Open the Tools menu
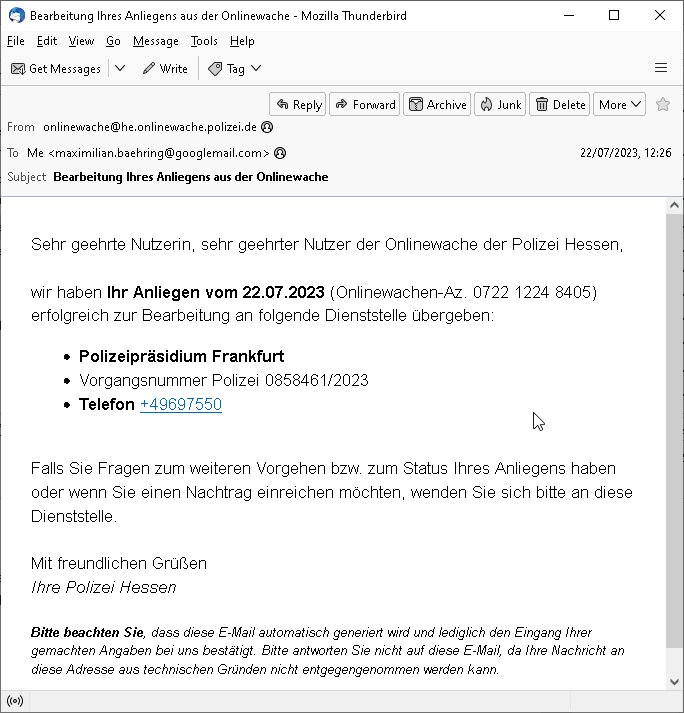 (x=204, y=41)
